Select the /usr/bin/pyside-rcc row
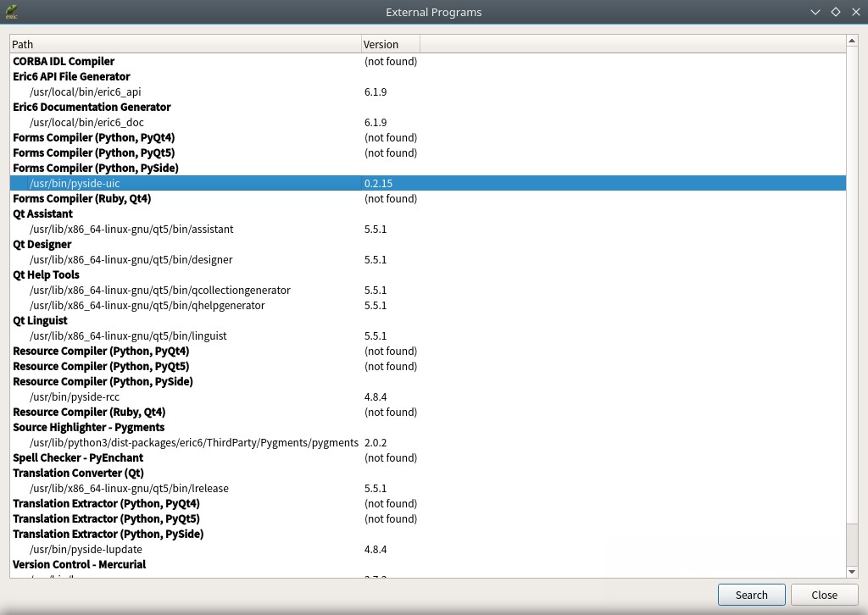Image resolution: width=868 pixels, height=615 pixels. 428,397
